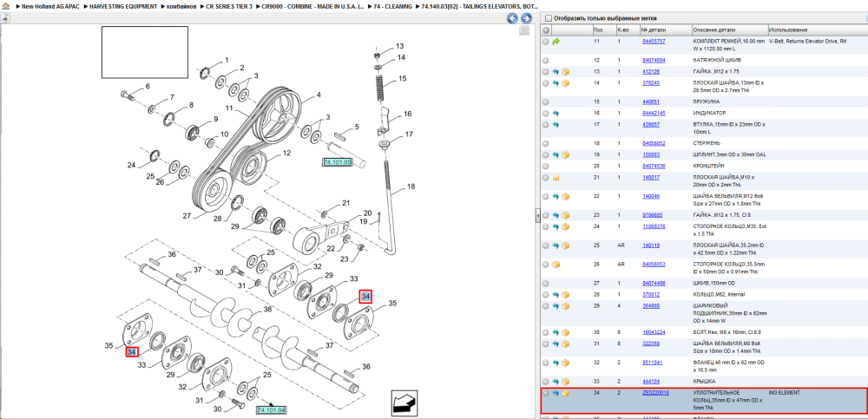Open part number link 16043224

[x=654, y=332]
